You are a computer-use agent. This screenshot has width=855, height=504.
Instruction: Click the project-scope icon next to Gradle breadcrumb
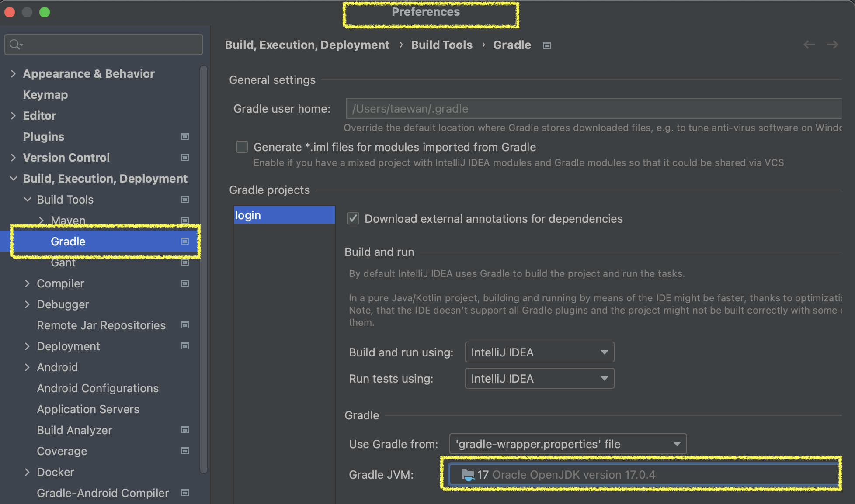coord(546,45)
